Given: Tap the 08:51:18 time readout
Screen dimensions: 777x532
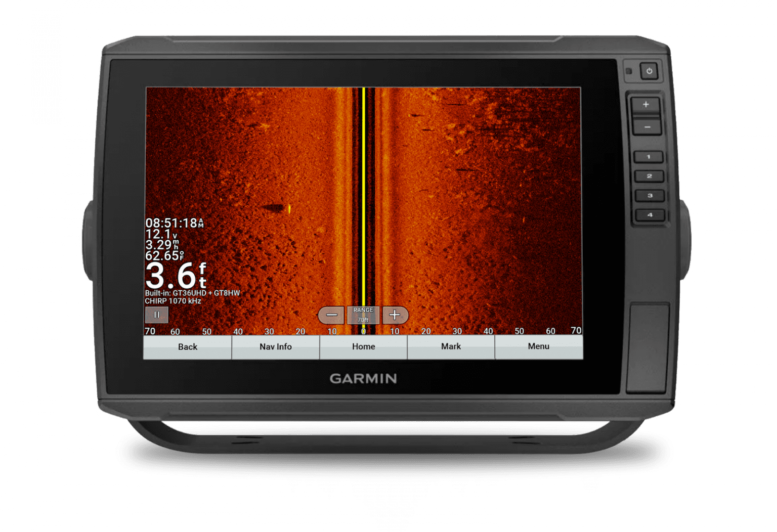Looking at the screenshot, I should 175,223.
